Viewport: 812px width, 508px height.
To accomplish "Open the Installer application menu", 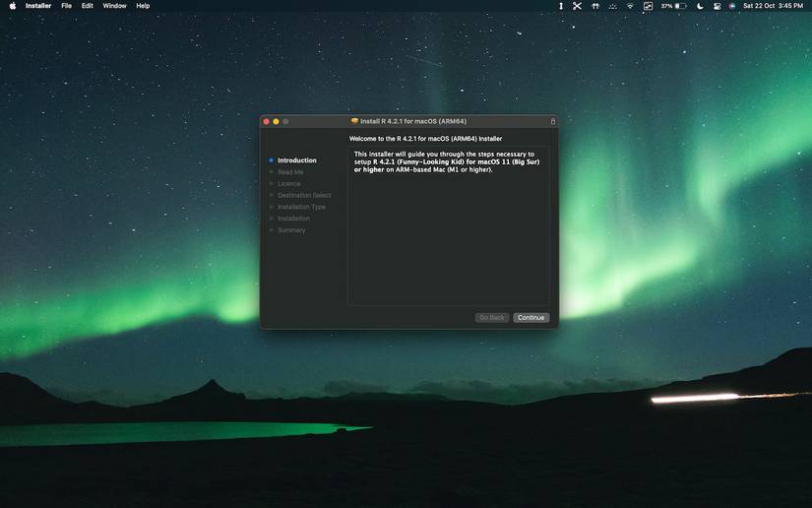I will coord(38,6).
